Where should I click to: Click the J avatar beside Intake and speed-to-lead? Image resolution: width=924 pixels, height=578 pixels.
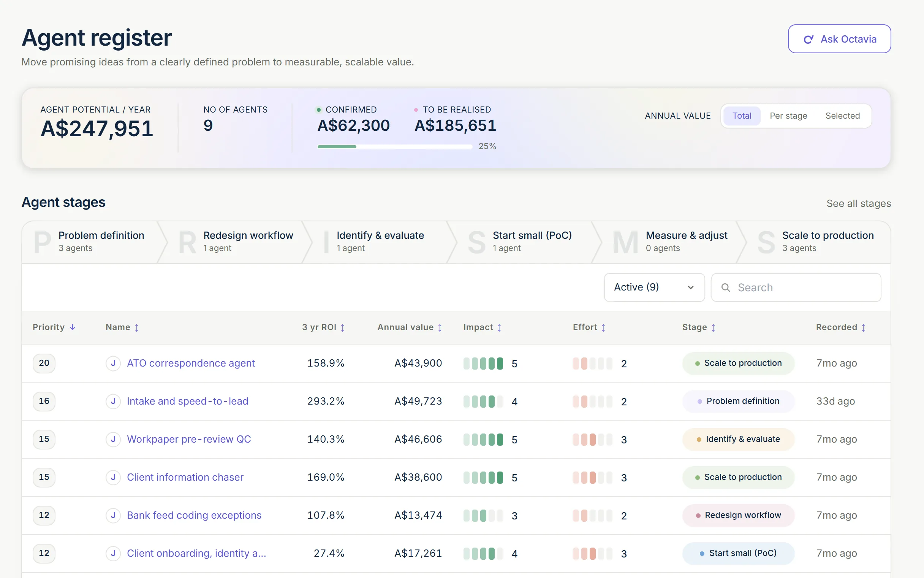click(x=113, y=402)
